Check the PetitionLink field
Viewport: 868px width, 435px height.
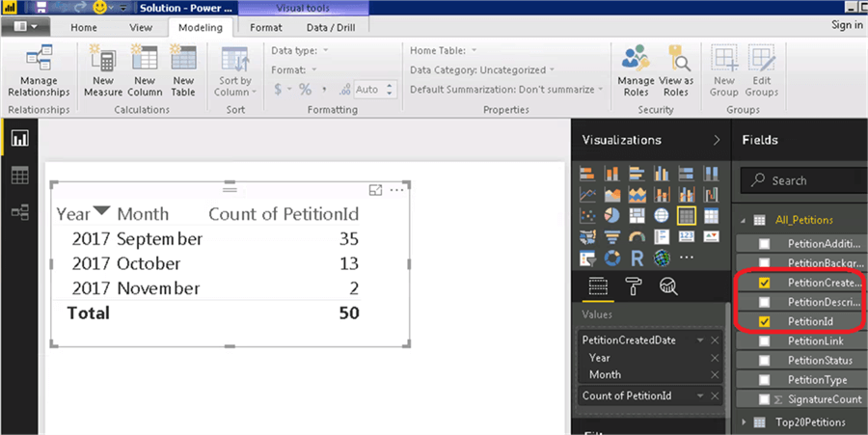764,340
